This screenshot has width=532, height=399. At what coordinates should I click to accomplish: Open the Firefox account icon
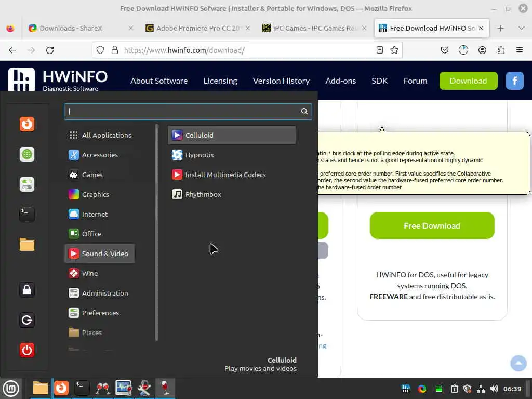tap(482, 50)
